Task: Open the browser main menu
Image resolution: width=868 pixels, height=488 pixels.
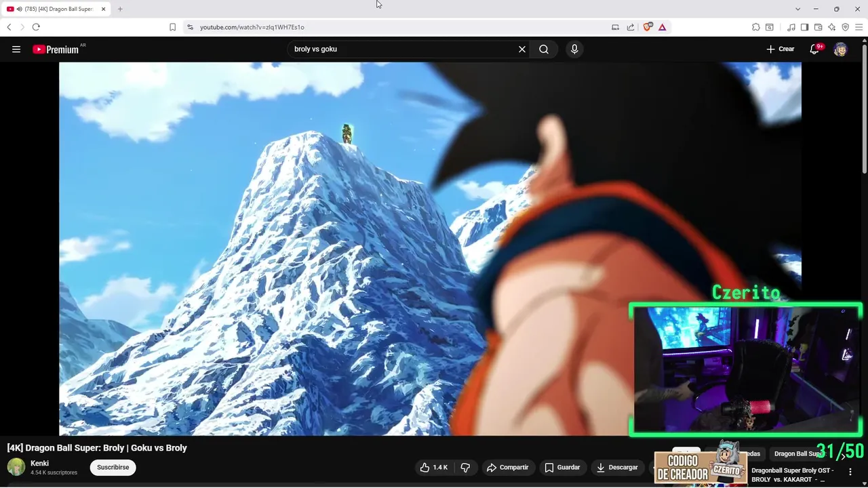Action: click(x=859, y=27)
